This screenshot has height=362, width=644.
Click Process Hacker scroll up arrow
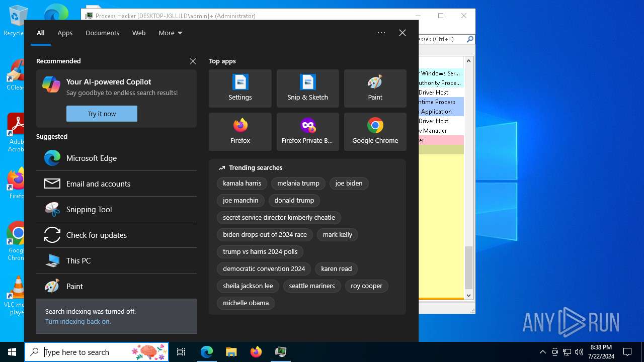coord(469,61)
